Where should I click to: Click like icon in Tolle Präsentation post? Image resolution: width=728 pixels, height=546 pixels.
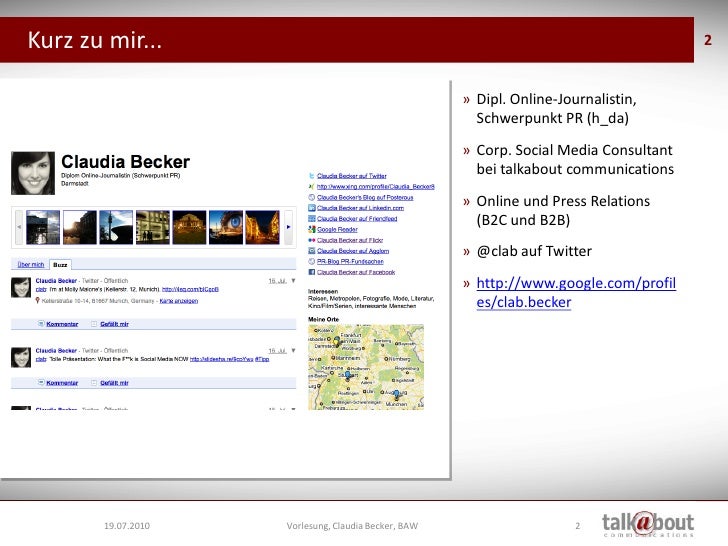[x=94, y=383]
